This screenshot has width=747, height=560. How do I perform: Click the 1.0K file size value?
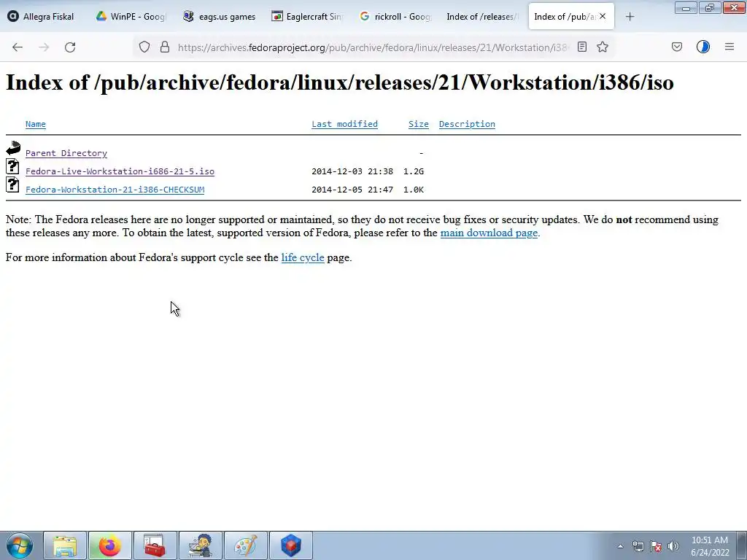[x=414, y=190]
